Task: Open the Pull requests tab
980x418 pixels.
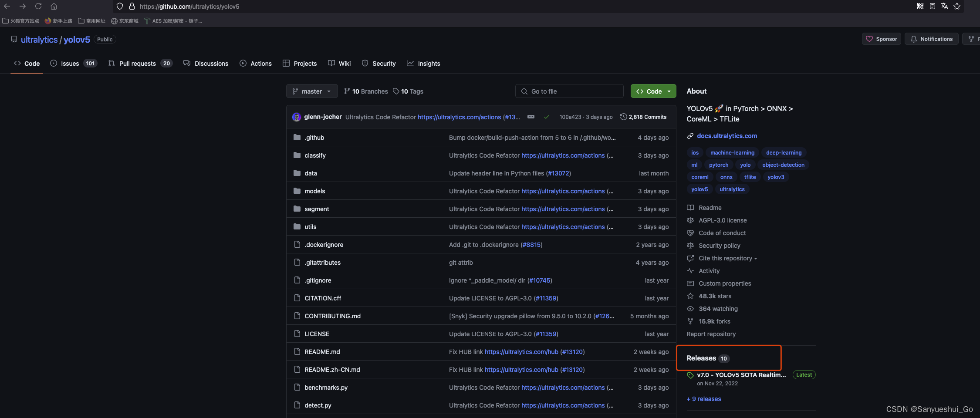Action: click(x=140, y=64)
